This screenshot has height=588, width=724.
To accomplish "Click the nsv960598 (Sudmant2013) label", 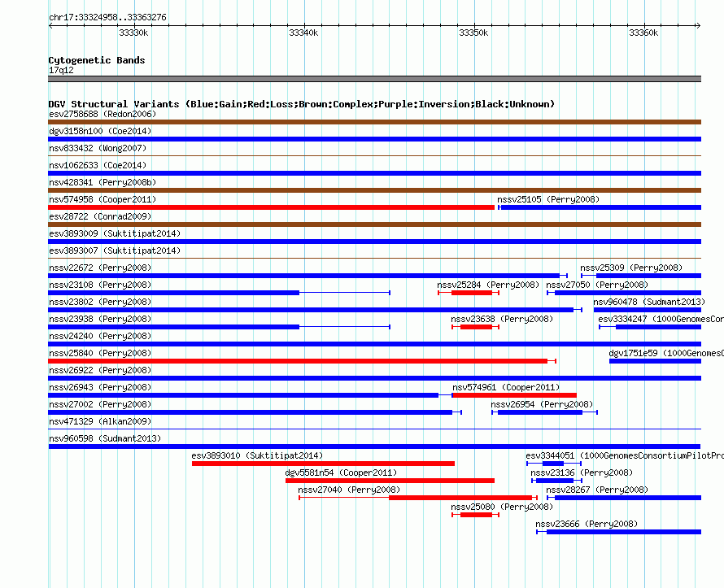I will tap(105, 438).
